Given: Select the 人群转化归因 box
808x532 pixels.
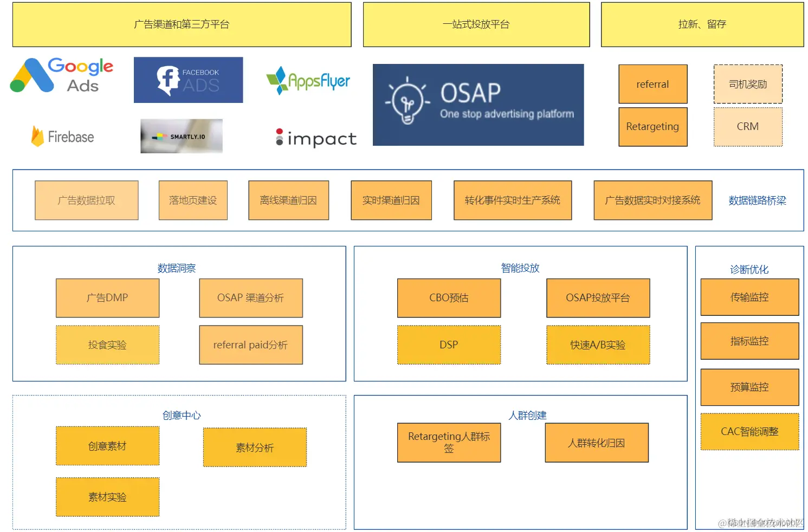Looking at the screenshot, I should (597, 443).
